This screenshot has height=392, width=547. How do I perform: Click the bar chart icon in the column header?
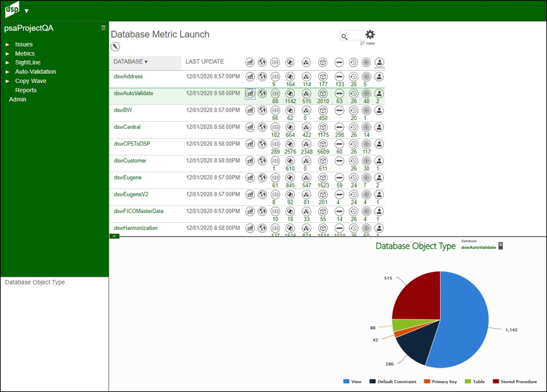click(x=250, y=62)
